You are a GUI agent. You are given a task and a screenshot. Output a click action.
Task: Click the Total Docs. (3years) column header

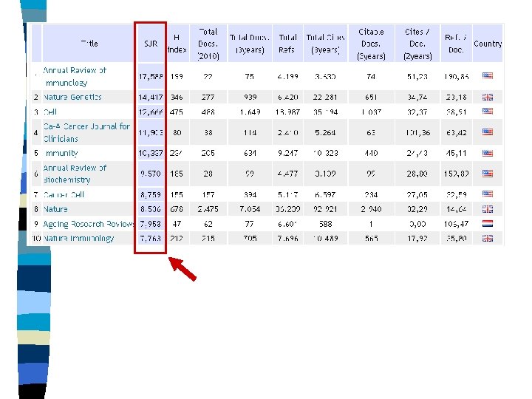pyautogui.click(x=250, y=44)
